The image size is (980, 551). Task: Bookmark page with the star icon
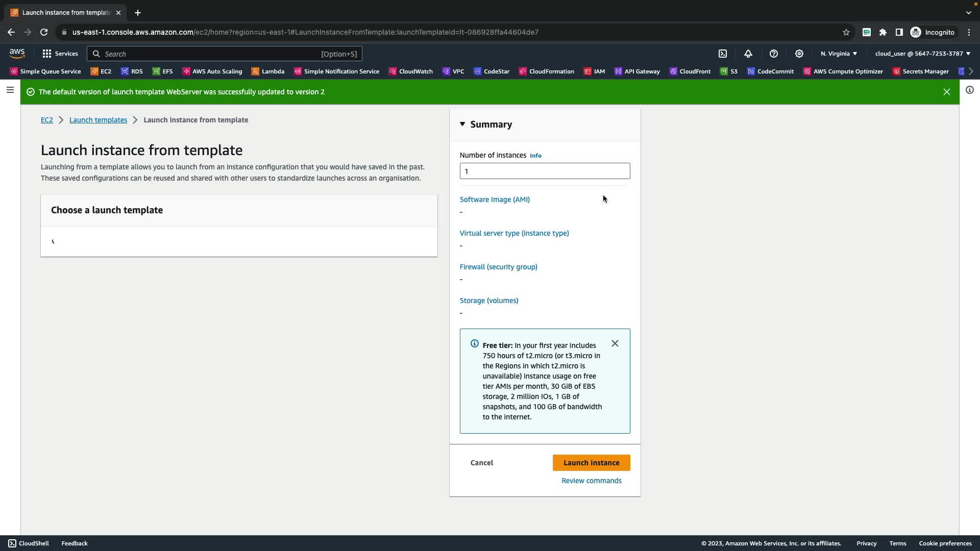(846, 32)
